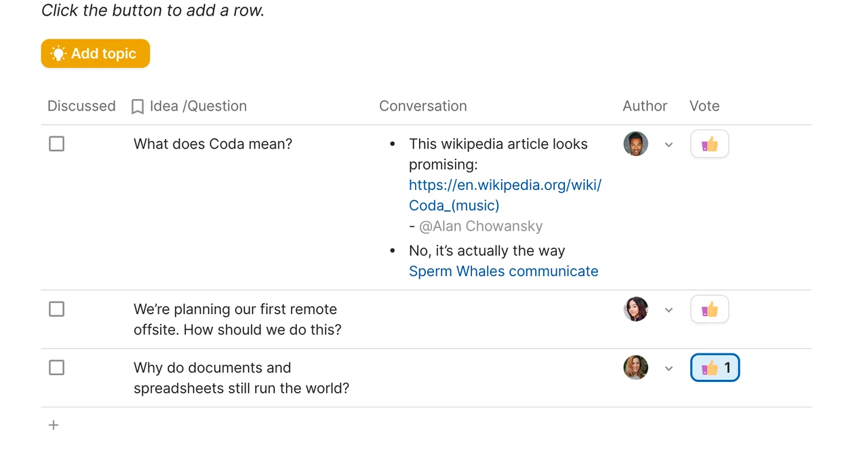Click the empty Conversation cell of offsite row
868x464 pixels.
496,320
